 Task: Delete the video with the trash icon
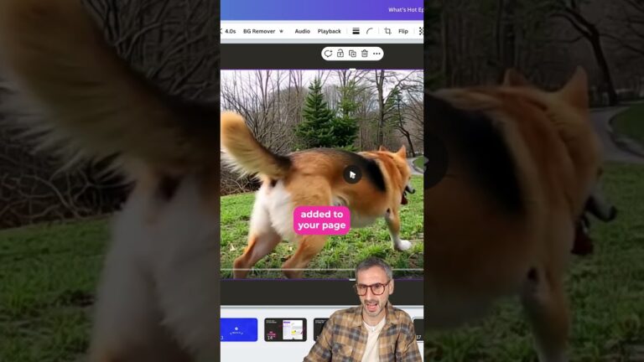pos(364,54)
